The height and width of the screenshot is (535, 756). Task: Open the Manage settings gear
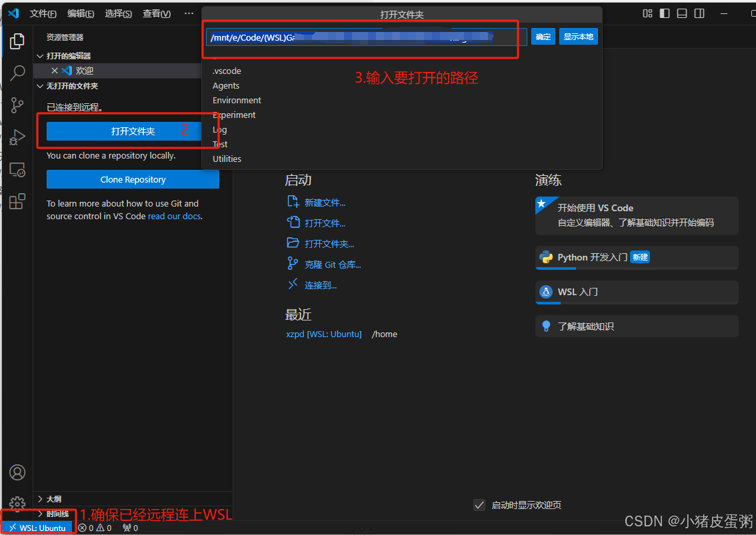17,504
